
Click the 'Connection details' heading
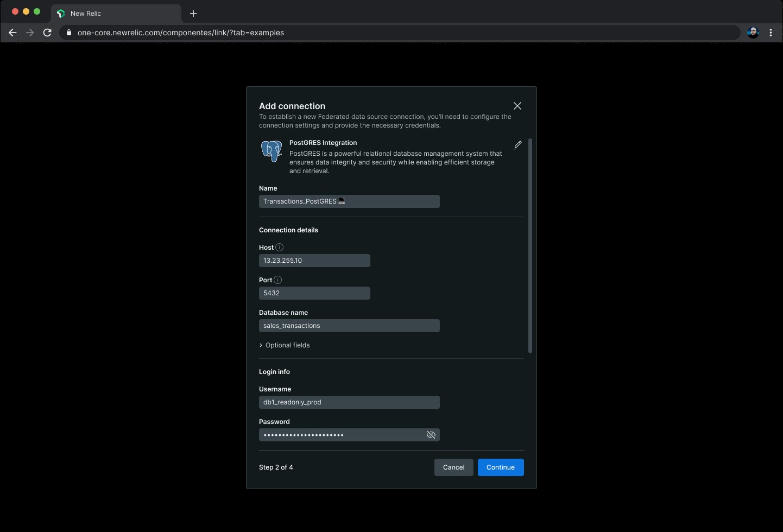point(288,230)
